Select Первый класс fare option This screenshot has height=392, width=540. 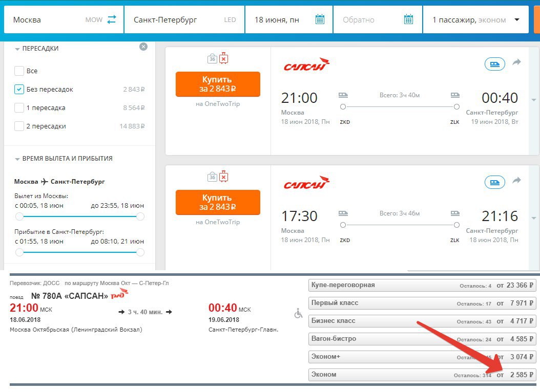coord(422,303)
